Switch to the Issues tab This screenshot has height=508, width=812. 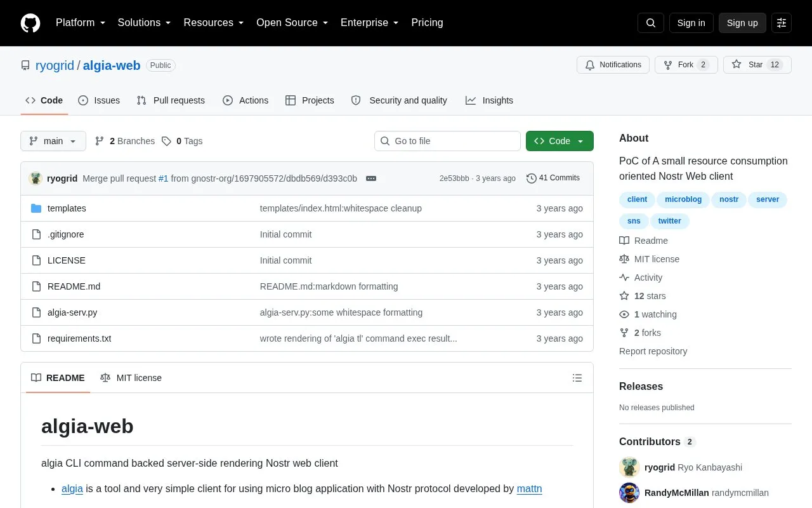pos(99,100)
